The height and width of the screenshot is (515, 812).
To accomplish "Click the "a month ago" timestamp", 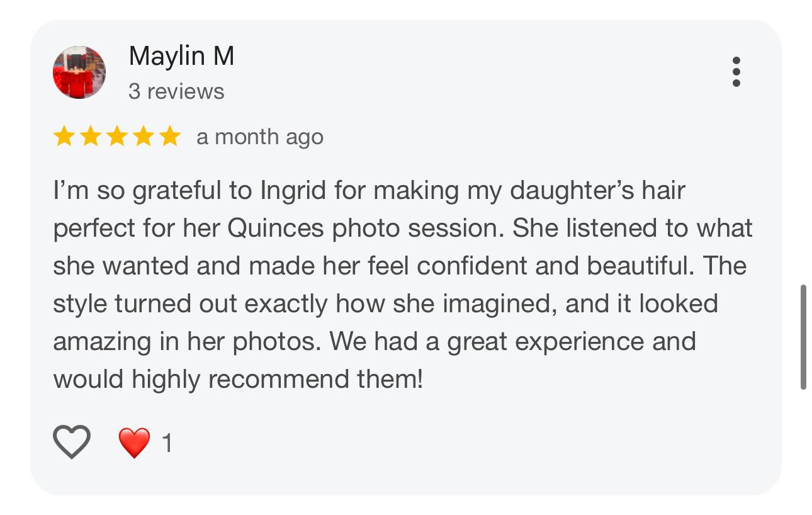I will coord(259,137).
